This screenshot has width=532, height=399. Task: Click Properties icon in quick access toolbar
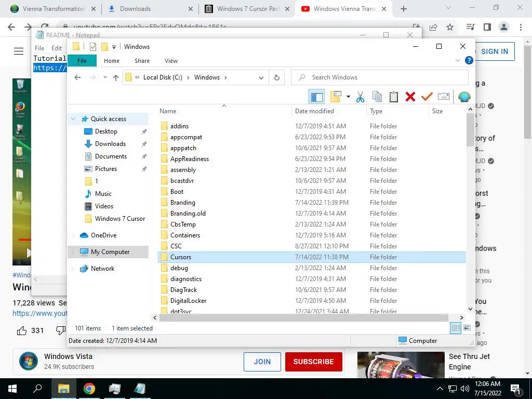point(92,47)
